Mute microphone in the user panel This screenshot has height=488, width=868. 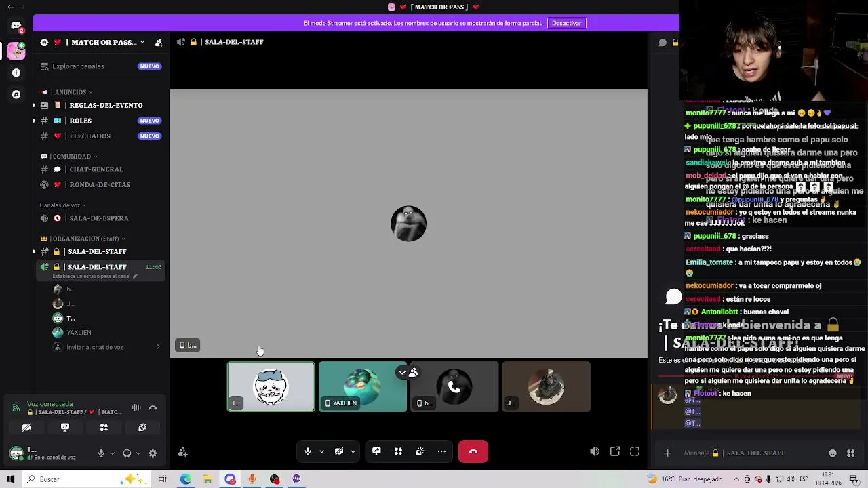pyautogui.click(x=101, y=453)
